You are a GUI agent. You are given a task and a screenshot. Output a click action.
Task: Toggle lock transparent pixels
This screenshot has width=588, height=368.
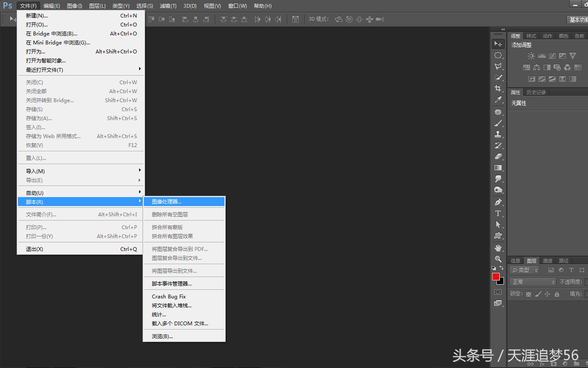point(528,294)
